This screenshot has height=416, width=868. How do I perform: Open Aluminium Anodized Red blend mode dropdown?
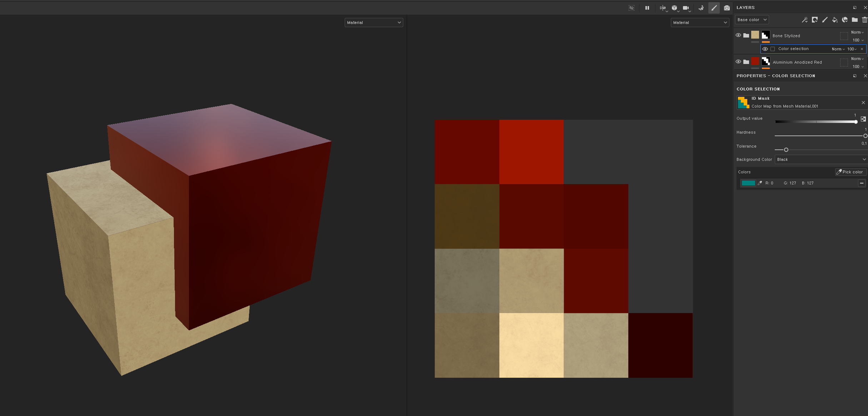point(857,59)
